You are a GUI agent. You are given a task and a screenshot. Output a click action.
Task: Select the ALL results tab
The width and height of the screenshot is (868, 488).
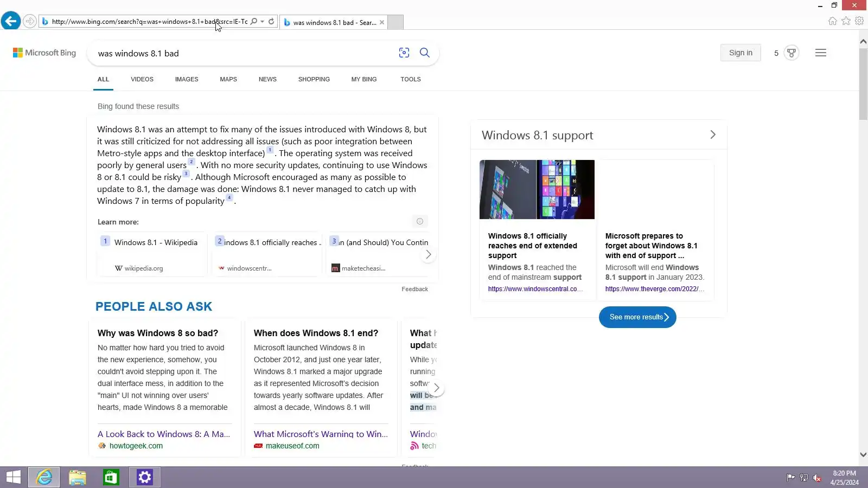tap(103, 79)
